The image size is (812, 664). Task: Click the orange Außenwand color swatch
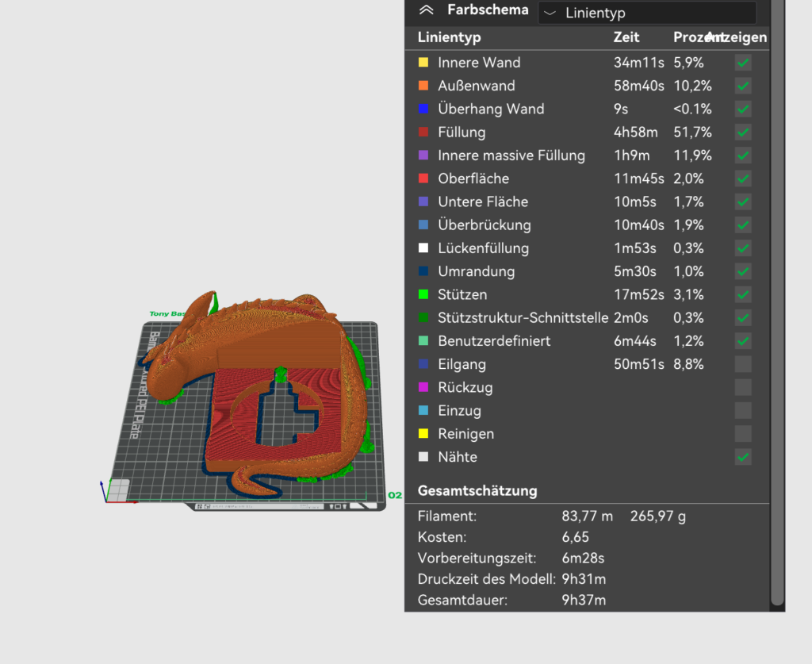[x=423, y=86]
